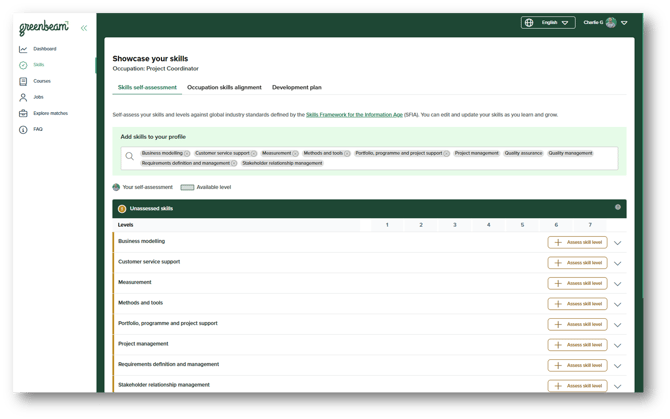Image resolution: width=670 pixels, height=419 pixels.
Task: Click the help icon on Unassessed skills header
Action: coord(618,207)
